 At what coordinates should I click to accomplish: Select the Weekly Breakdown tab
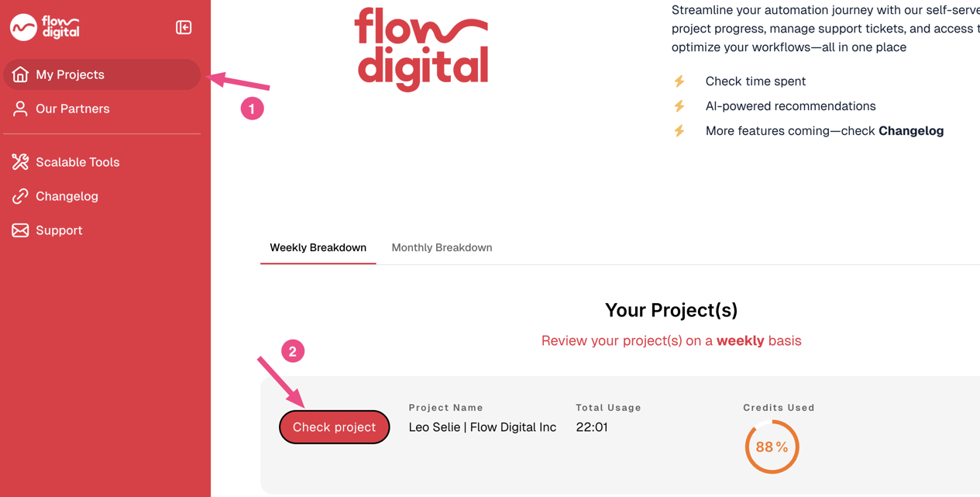pyautogui.click(x=318, y=248)
